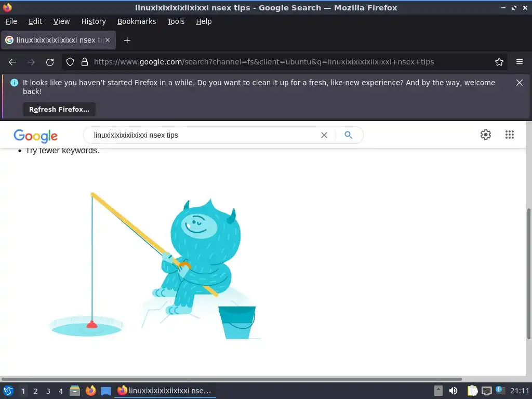Click the show desktop taskbar icon
The width and height of the screenshot is (532, 399).
point(106,391)
